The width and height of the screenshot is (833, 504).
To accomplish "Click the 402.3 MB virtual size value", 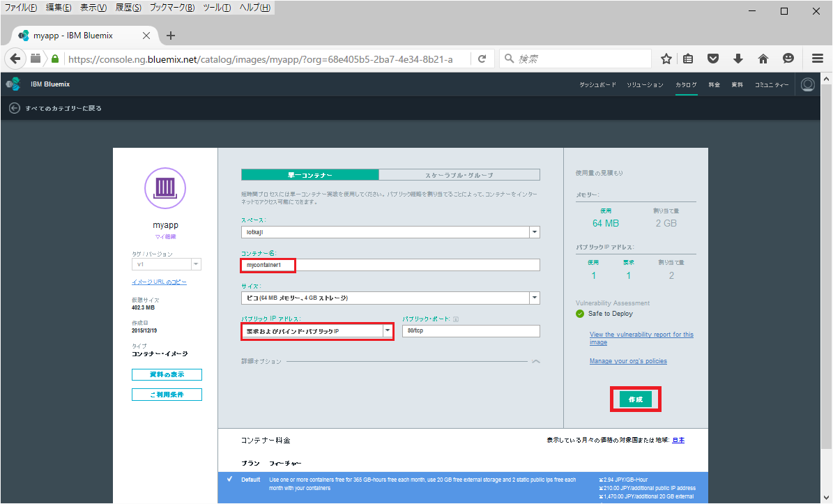I will (144, 307).
